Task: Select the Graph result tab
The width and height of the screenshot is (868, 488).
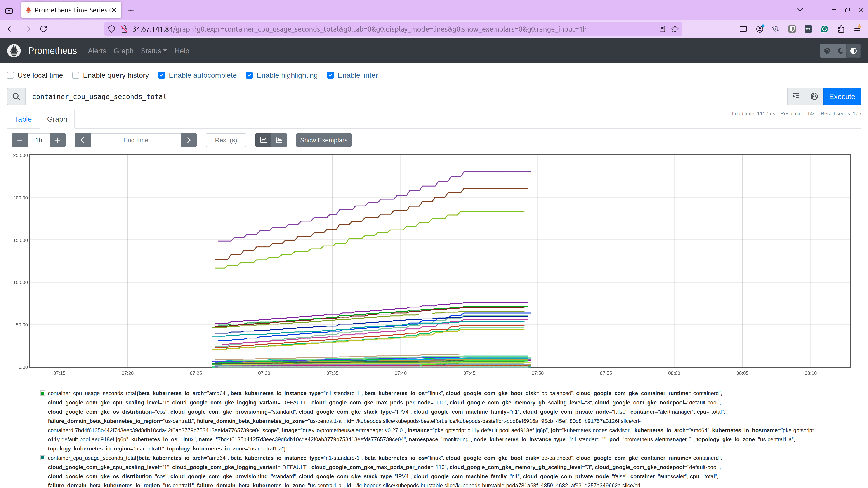Action: [57, 119]
